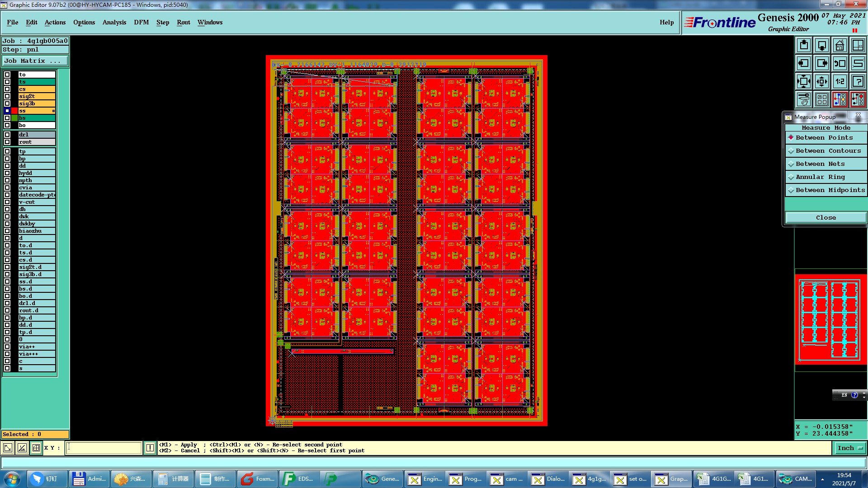Screen dimensions: 868x488
Task: Click the zoom-in inward arrows icon
Action: 822,81
